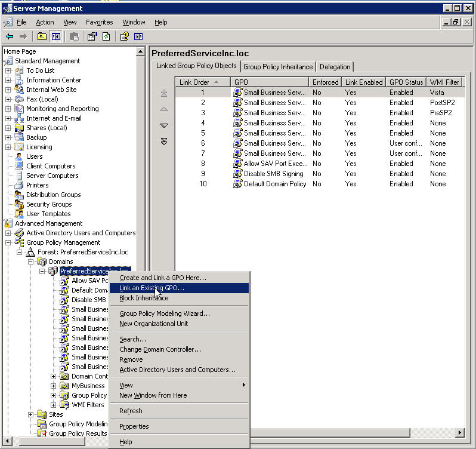Move link to bottom with double-down arrow
The width and height of the screenshot is (476, 449).
coord(164,142)
